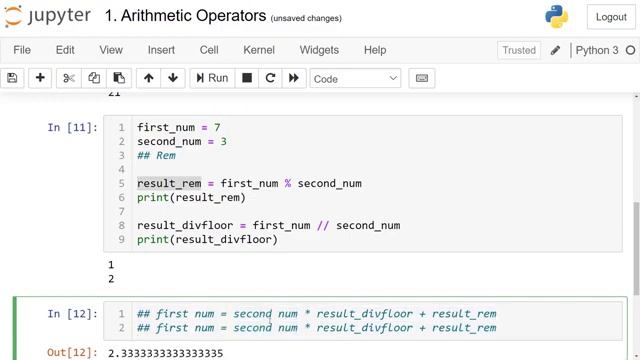Image resolution: width=640 pixels, height=360 pixels.
Task: Move selected cell up
Action: coord(149,78)
